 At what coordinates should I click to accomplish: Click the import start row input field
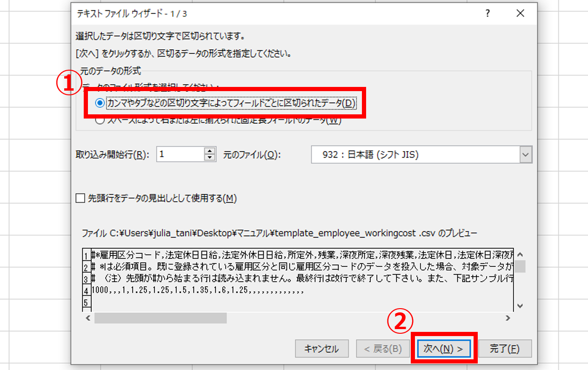[x=180, y=154]
